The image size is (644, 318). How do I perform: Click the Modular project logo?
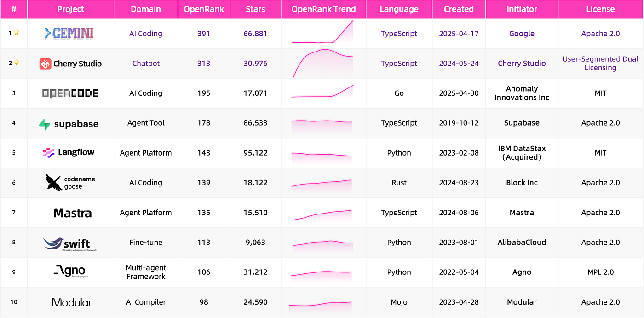click(72, 302)
